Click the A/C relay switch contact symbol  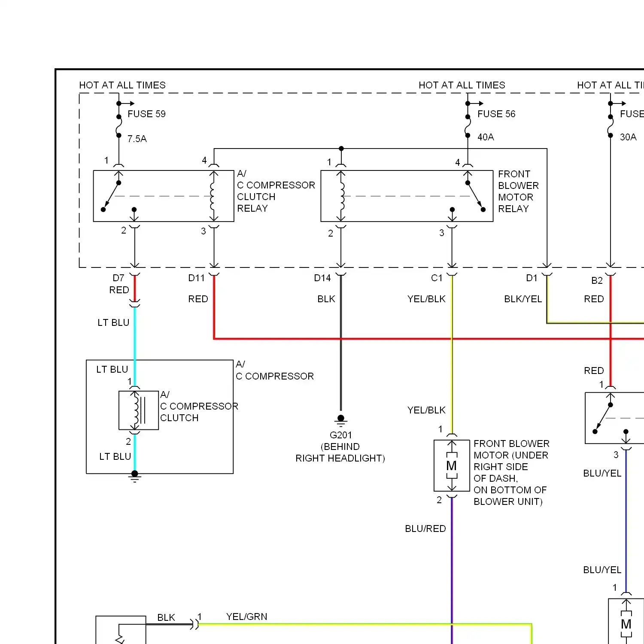118,195
